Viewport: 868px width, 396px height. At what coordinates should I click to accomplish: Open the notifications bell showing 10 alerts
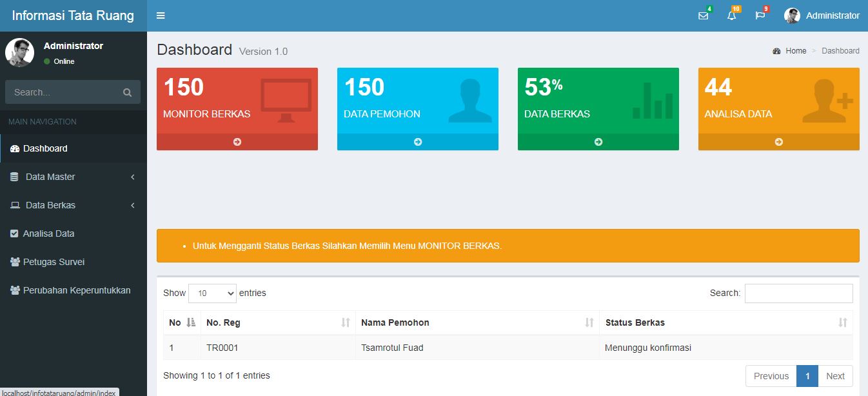pyautogui.click(x=731, y=15)
